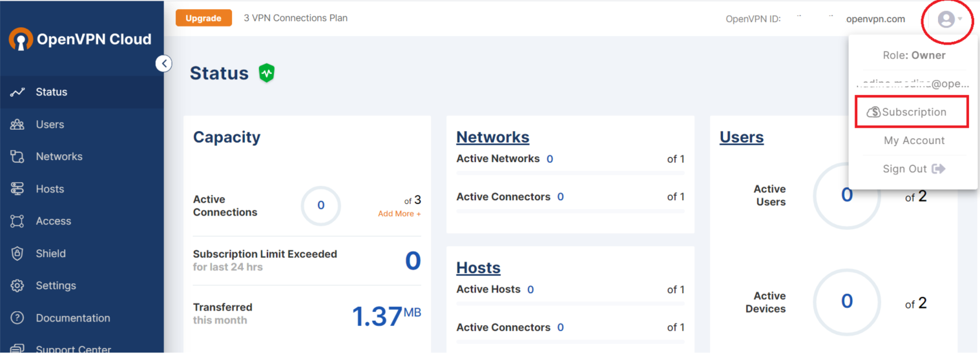The width and height of the screenshot is (980, 357).
Task: Click the Active Hosts progress bar
Action: point(570,304)
